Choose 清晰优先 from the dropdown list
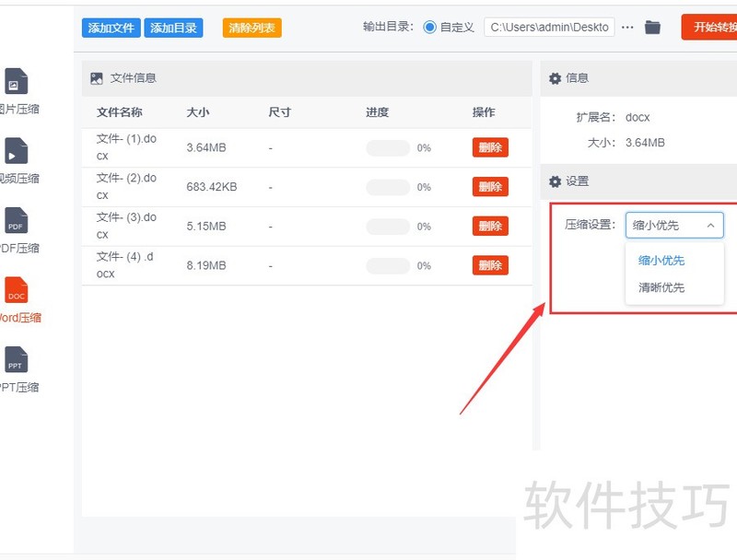Image resolution: width=737 pixels, height=560 pixels. (x=661, y=287)
